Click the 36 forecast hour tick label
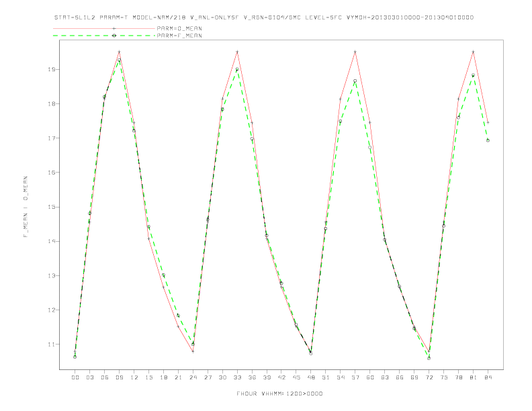This screenshot has height=411, width=532. pos(252,377)
